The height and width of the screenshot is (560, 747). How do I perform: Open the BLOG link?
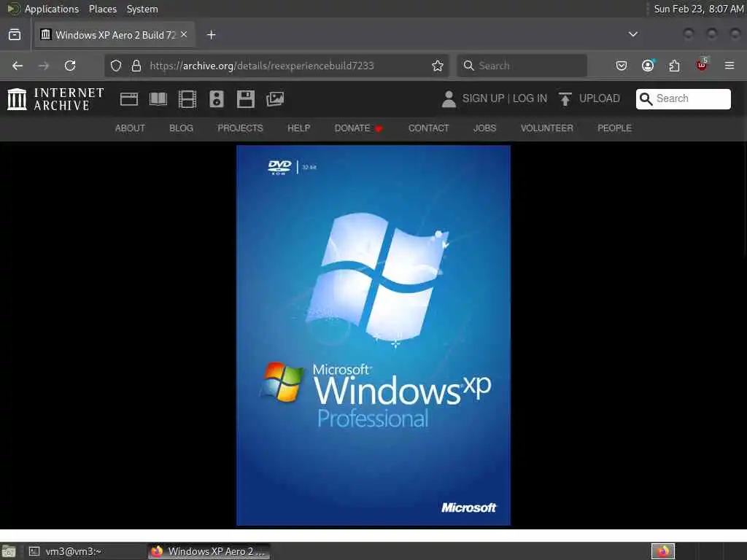pyautogui.click(x=181, y=128)
